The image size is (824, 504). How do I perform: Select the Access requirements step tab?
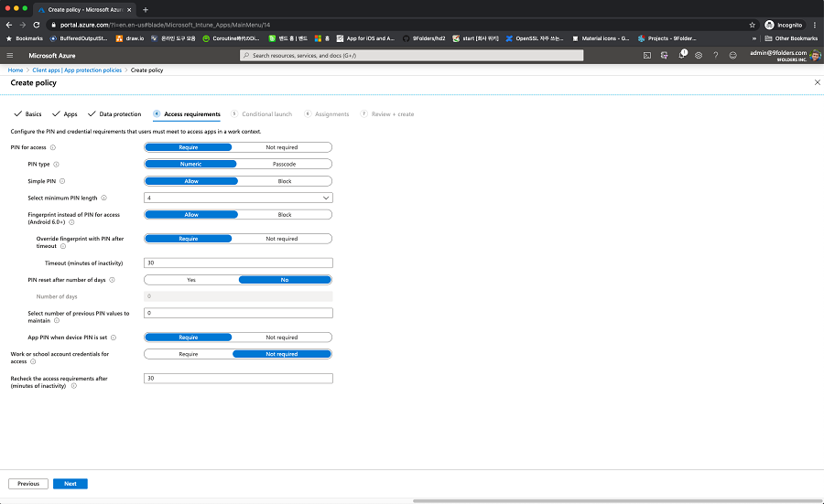click(187, 114)
